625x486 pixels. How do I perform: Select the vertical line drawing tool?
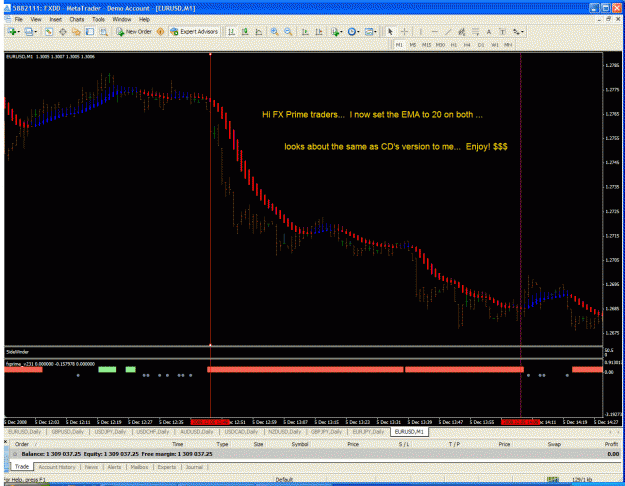click(421, 31)
